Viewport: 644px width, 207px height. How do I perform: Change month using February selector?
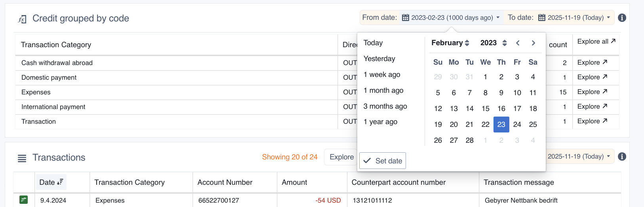point(450,43)
